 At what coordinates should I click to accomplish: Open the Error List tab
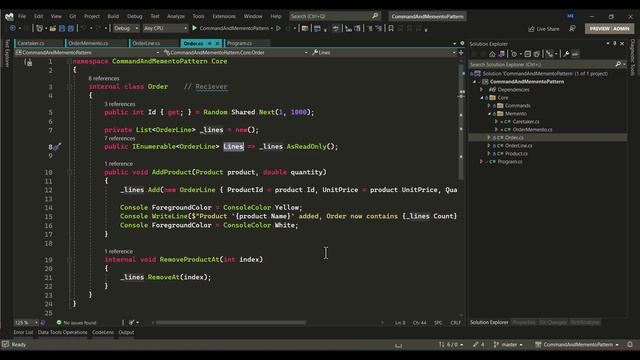coord(23,332)
